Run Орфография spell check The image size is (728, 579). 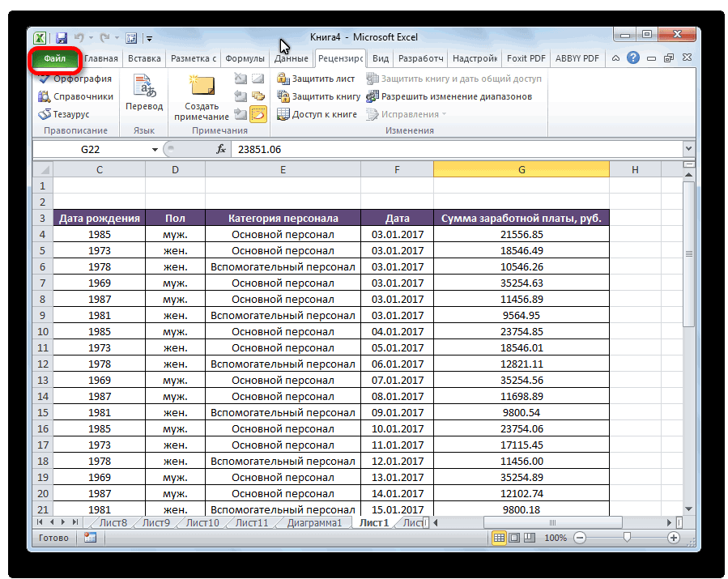(x=75, y=79)
